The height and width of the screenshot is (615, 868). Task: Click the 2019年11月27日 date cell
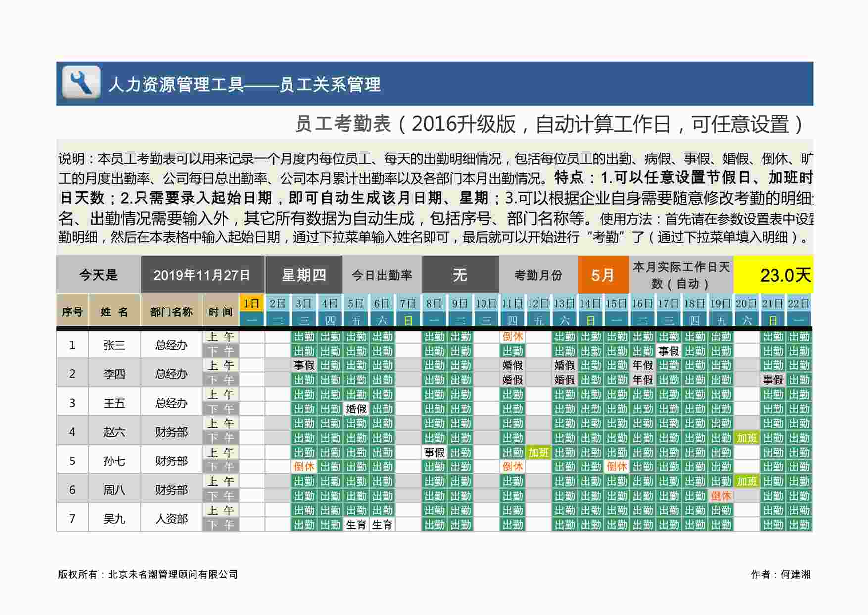pyautogui.click(x=202, y=275)
